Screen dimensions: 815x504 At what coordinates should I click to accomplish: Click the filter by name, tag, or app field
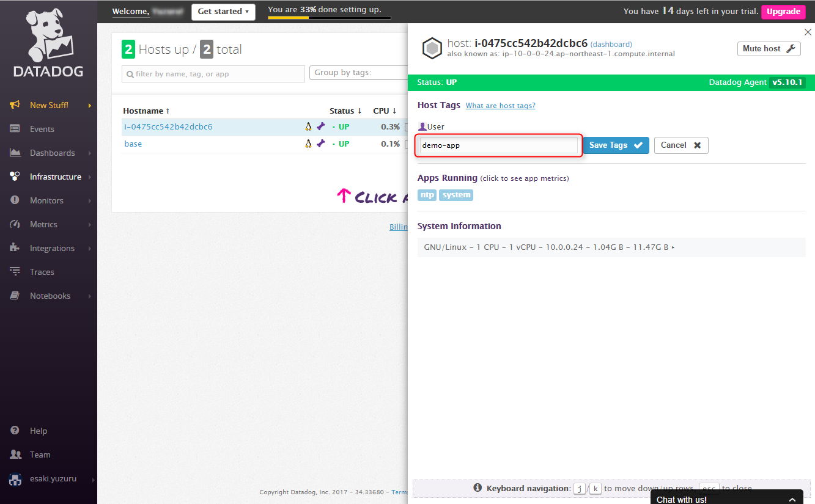[213, 74]
